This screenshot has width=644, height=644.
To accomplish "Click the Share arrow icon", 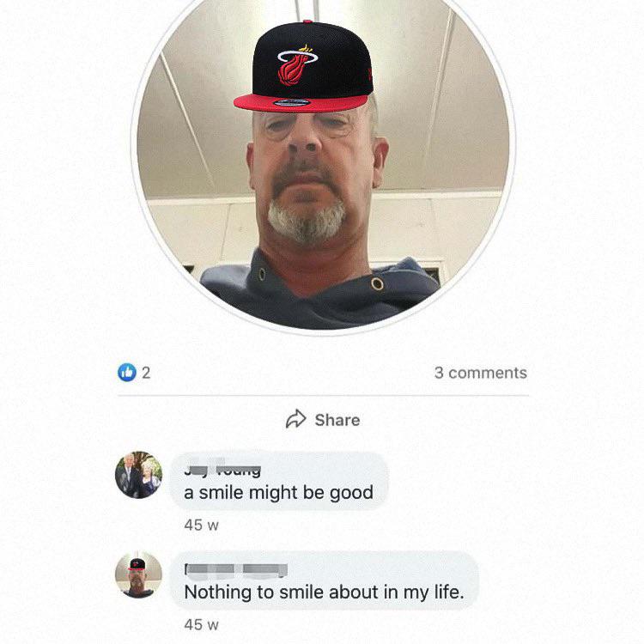I will coord(295,419).
